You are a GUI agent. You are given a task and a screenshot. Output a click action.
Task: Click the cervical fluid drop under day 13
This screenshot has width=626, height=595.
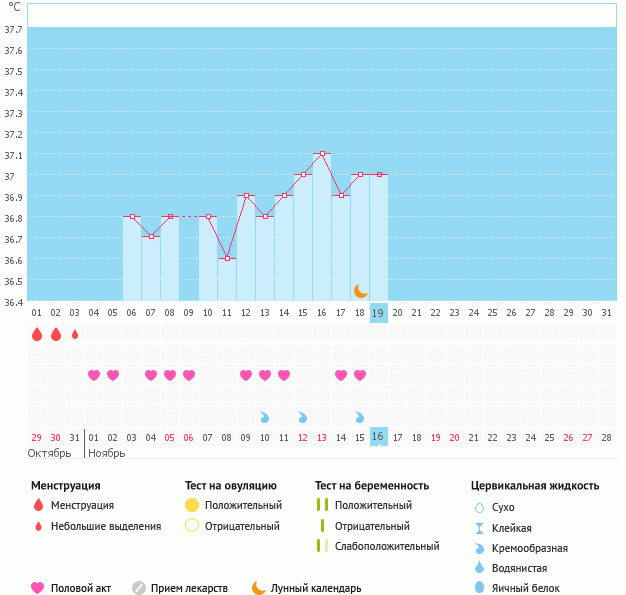point(265,417)
